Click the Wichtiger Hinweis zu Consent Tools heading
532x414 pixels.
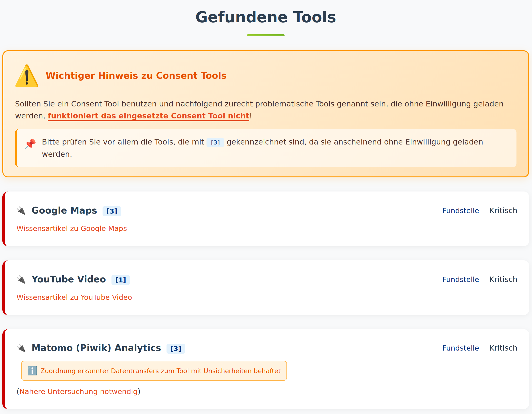click(x=136, y=76)
